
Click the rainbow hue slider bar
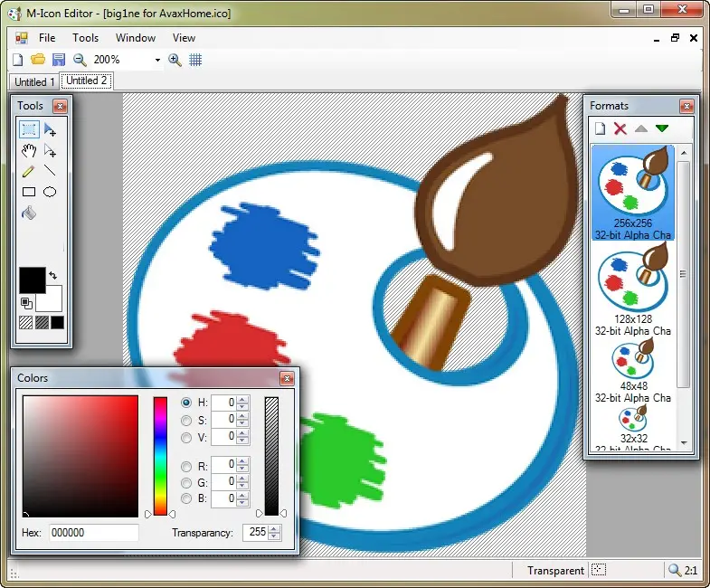click(x=160, y=456)
